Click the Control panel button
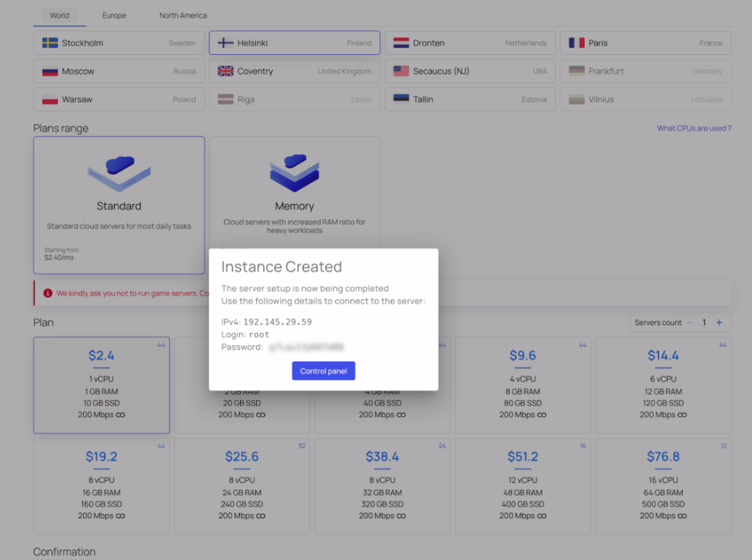This screenshot has width=752, height=560. click(x=323, y=371)
